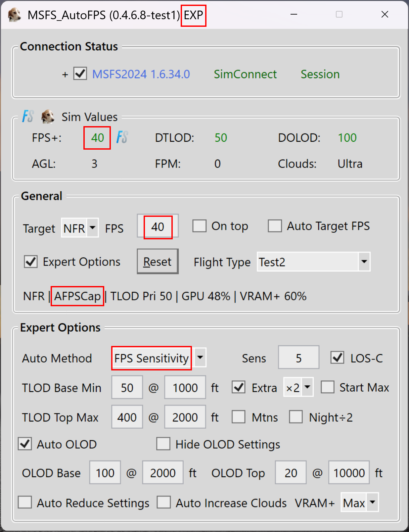This screenshot has height=532, width=409.
Task: Check Hide OLOD Settings
Action: (163, 444)
